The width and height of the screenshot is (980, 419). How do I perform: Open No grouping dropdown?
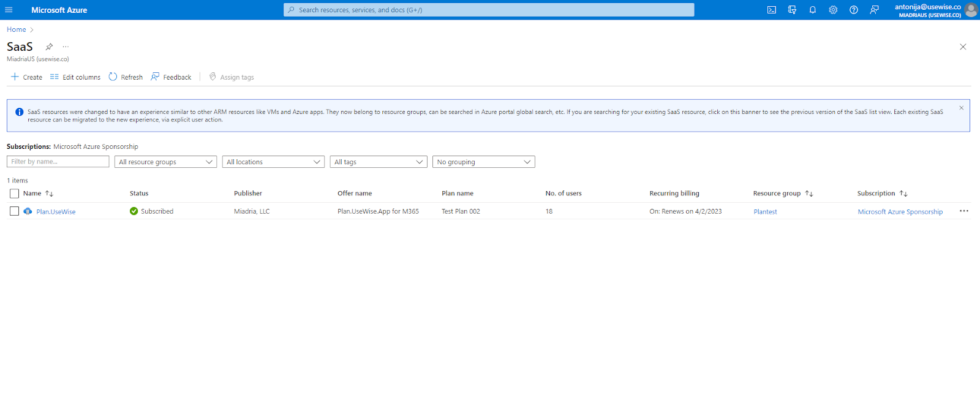click(484, 162)
